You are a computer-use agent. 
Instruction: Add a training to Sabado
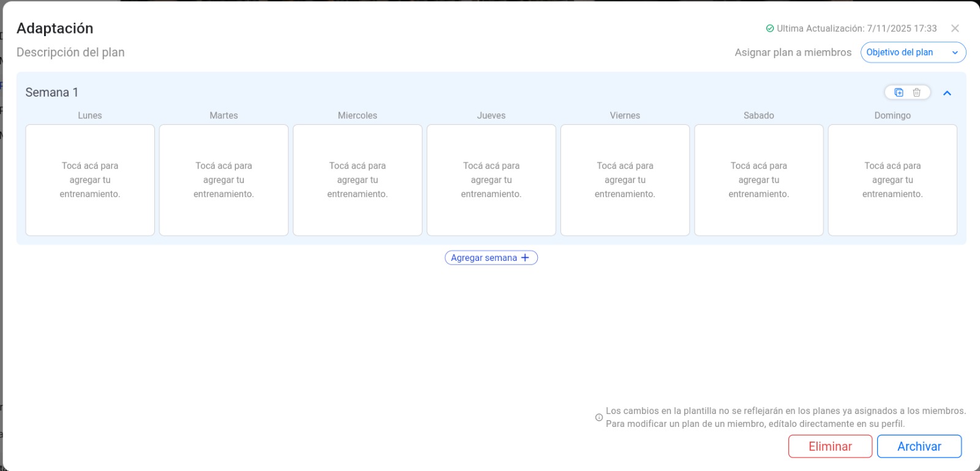759,180
